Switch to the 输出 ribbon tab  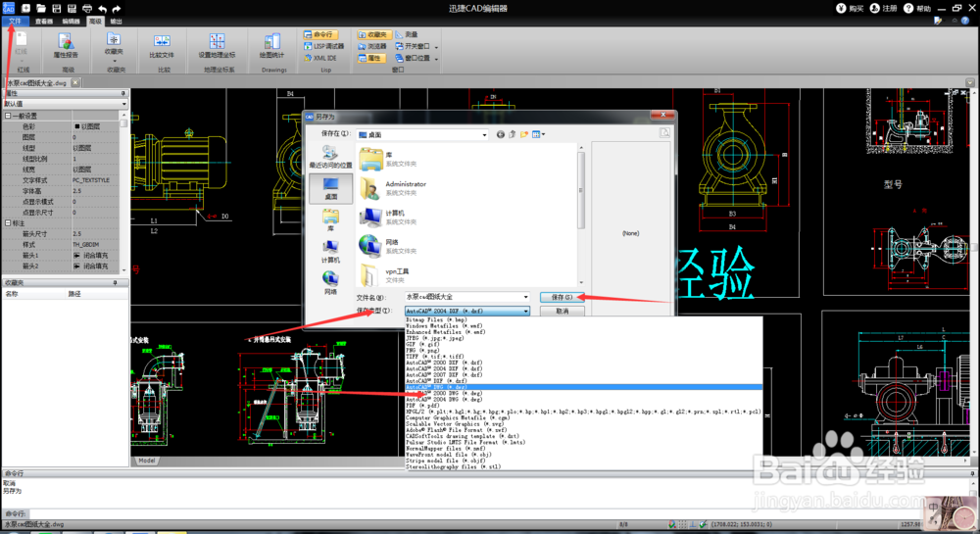tap(117, 22)
